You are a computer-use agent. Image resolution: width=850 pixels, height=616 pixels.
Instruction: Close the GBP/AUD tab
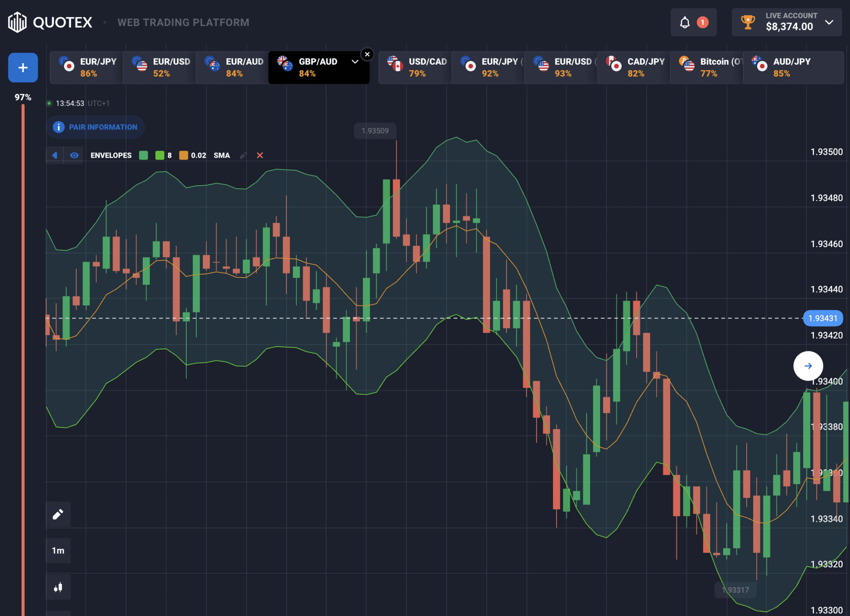367,54
